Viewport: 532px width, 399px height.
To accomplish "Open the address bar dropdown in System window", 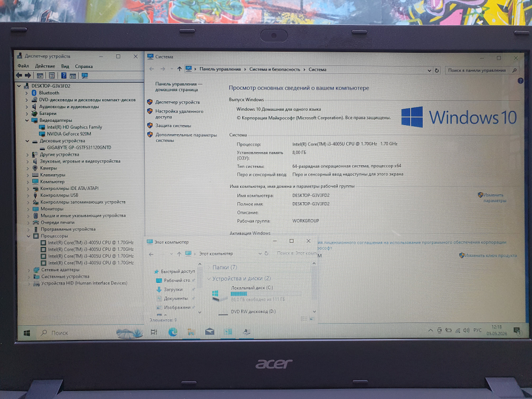I will coord(429,70).
